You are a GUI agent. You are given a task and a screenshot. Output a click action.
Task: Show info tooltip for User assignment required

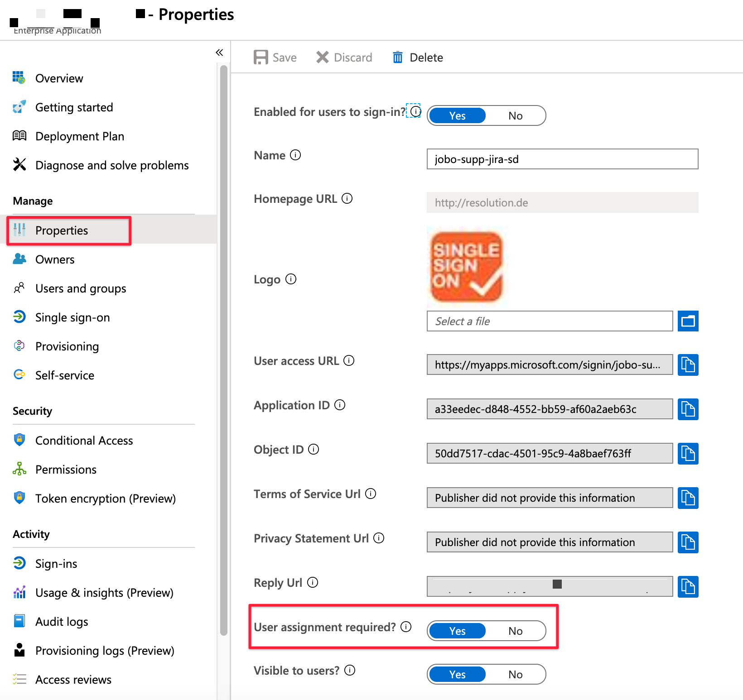tap(406, 627)
